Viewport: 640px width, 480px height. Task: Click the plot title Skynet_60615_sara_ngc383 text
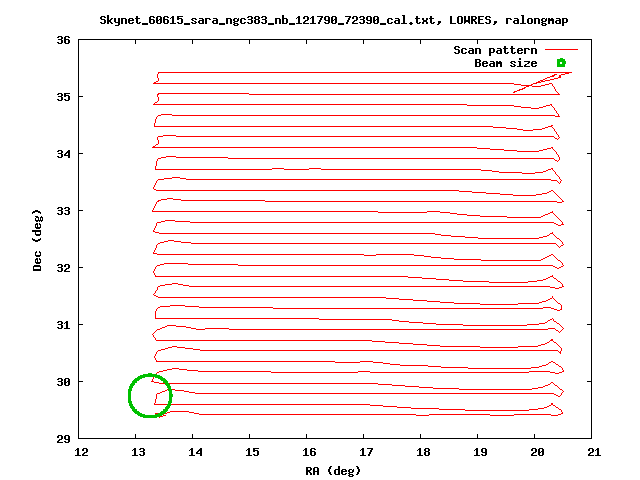[333, 20]
